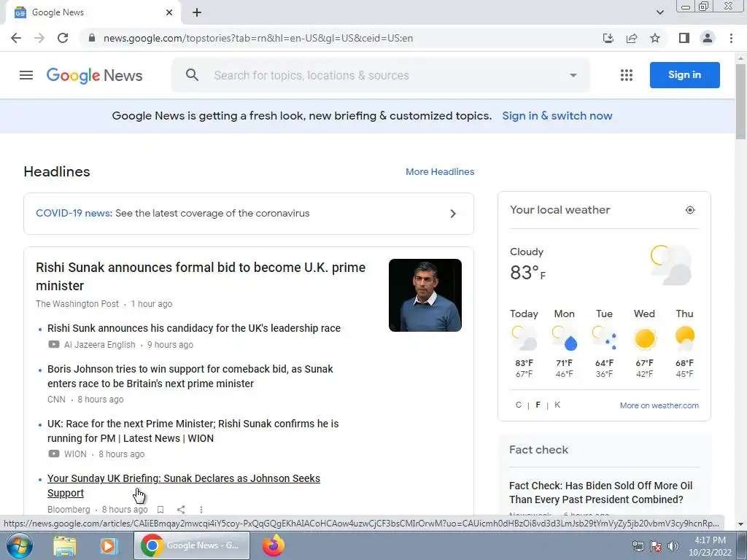The width and height of the screenshot is (747, 560).
Task: Select Wednesday's sunny forecast icon
Action: click(645, 338)
